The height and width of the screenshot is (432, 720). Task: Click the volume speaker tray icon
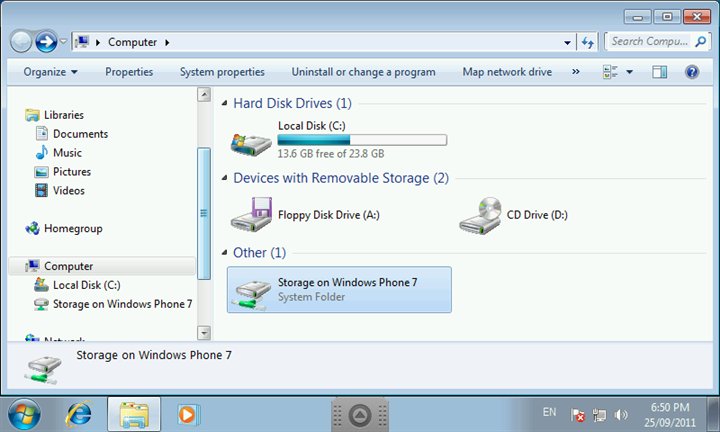[621, 415]
